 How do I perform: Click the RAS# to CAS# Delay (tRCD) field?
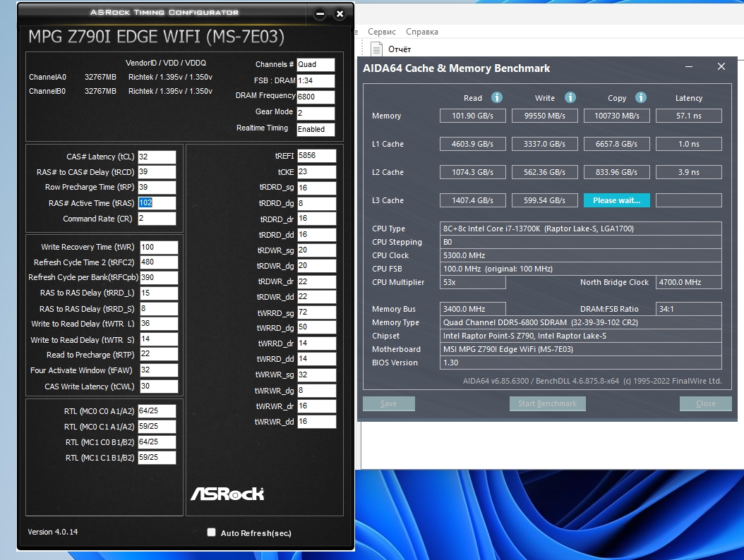(157, 172)
